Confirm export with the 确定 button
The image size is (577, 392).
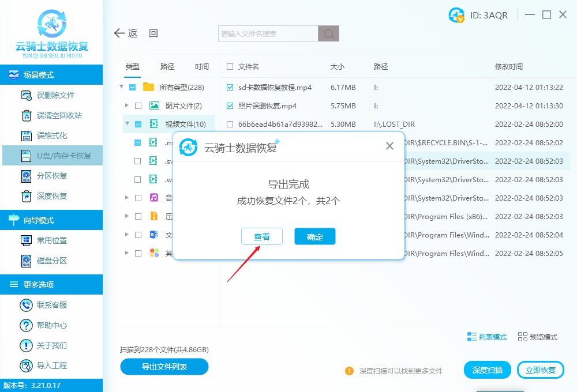[x=314, y=236]
